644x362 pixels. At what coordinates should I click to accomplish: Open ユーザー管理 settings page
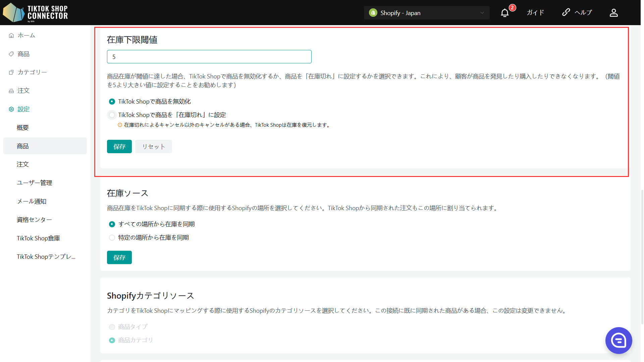(x=45, y=183)
